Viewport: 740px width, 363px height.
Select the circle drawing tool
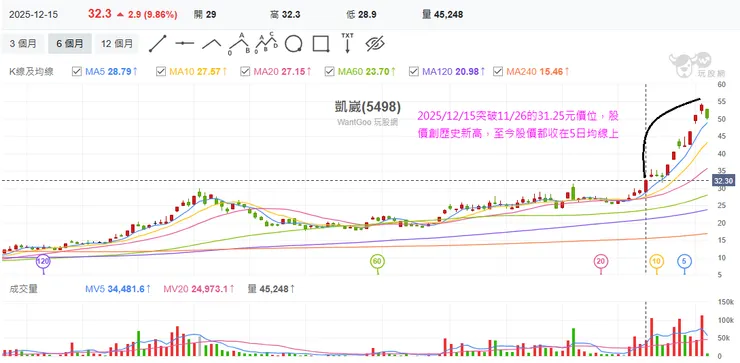click(x=293, y=44)
